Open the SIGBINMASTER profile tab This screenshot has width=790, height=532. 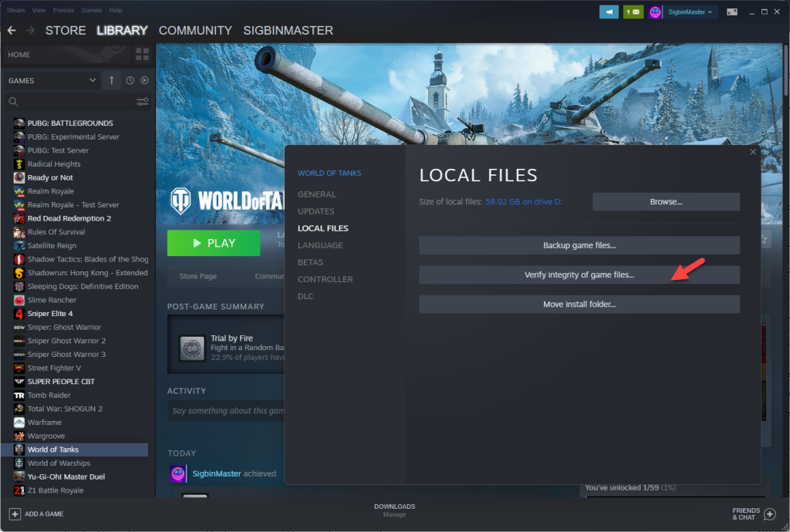click(289, 31)
